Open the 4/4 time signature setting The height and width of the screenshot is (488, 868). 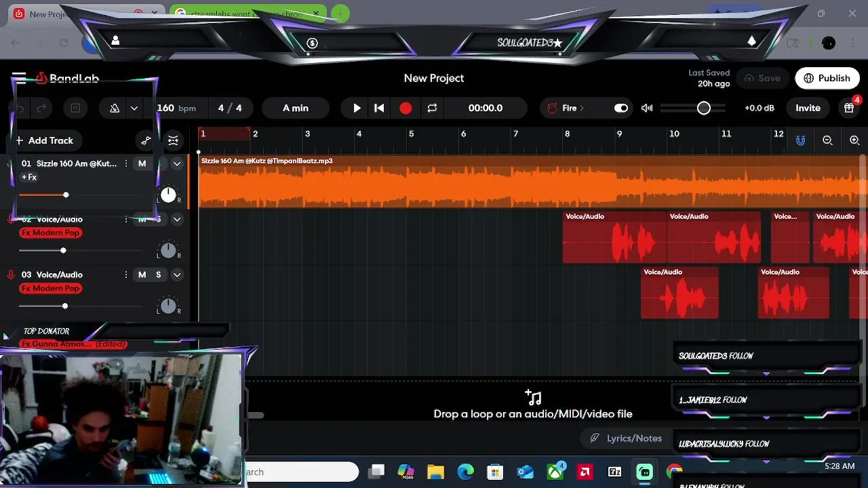[x=230, y=108]
